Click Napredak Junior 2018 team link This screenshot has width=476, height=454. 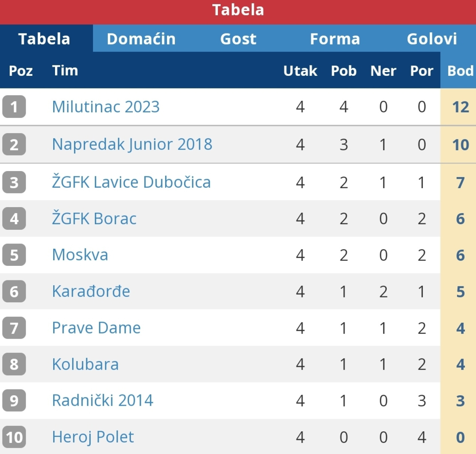[132, 144]
